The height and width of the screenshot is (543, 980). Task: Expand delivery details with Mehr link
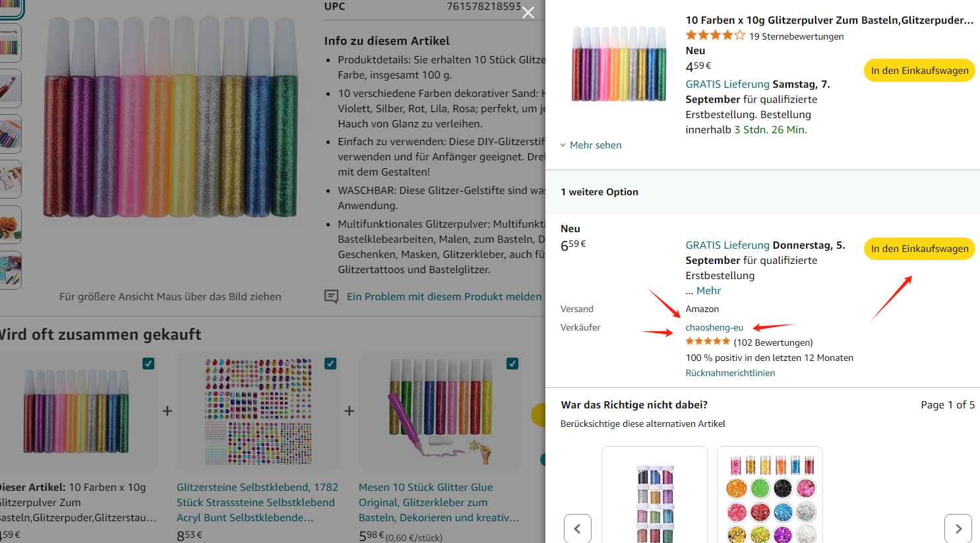[x=708, y=291]
